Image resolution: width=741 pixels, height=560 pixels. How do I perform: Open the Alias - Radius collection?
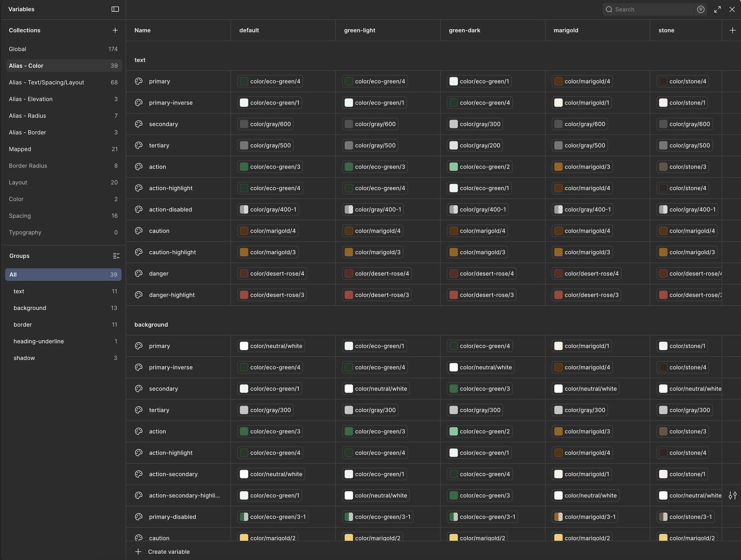point(63,116)
